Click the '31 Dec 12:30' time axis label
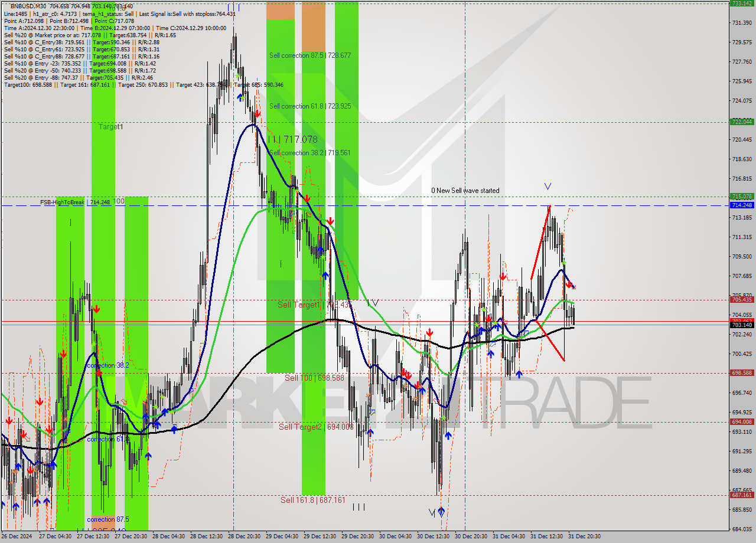 [x=546, y=537]
